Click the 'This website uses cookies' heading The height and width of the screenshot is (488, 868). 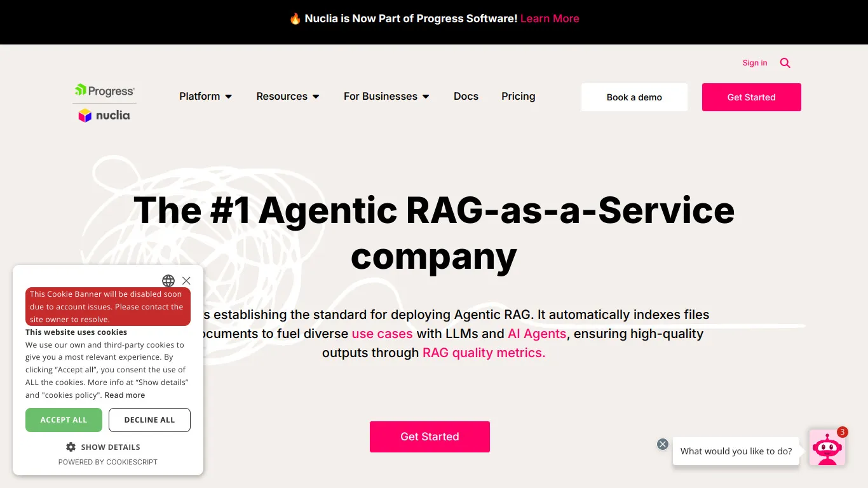tap(76, 332)
